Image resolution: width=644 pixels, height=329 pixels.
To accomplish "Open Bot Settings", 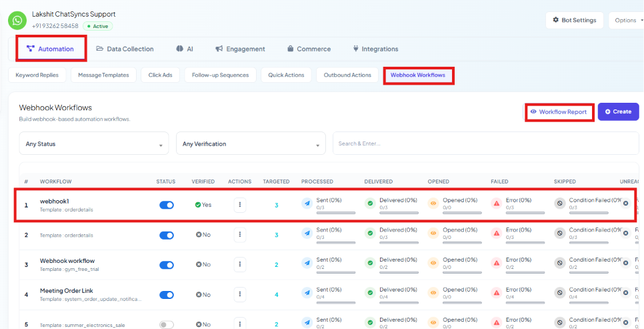I will tap(574, 20).
